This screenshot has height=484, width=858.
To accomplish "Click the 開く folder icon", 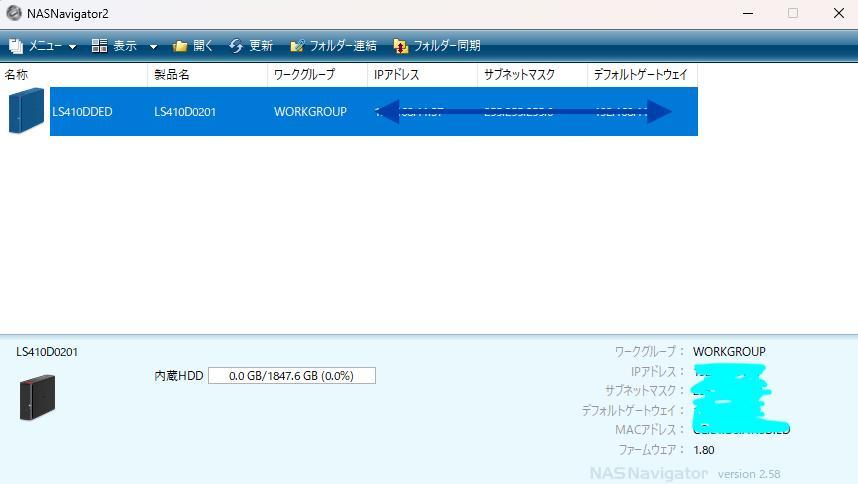I will [x=180, y=46].
